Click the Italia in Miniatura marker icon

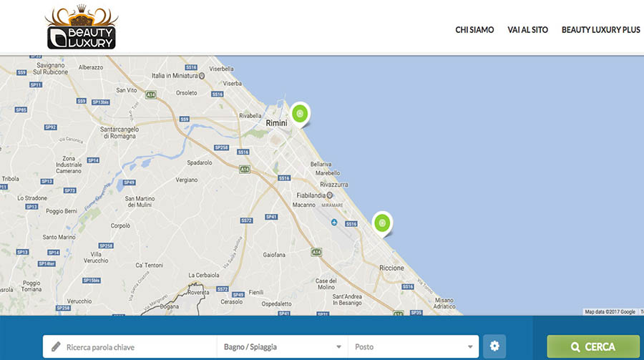pyautogui.click(x=202, y=76)
